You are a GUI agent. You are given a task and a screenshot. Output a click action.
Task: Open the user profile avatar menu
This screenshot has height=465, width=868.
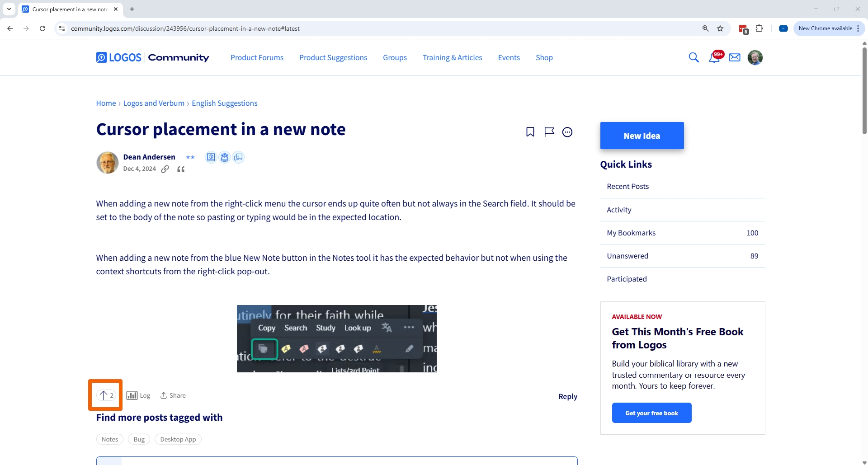(x=755, y=57)
